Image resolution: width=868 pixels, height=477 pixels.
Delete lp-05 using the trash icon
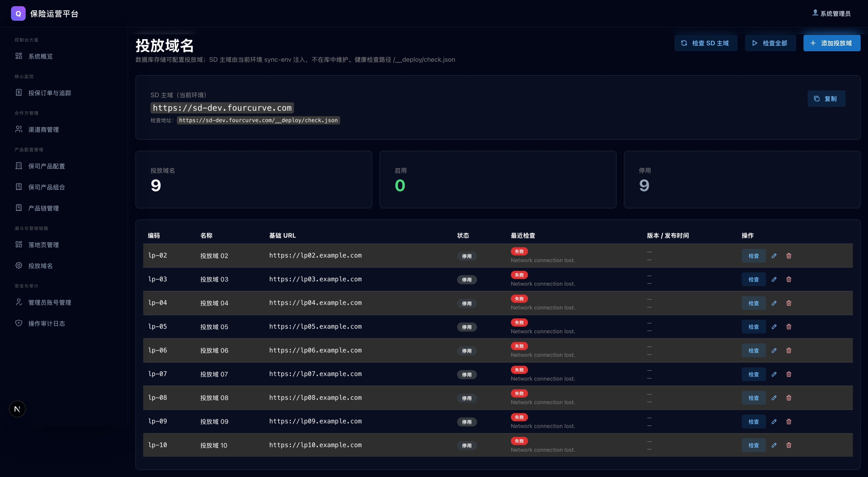pyautogui.click(x=789, y=327)
